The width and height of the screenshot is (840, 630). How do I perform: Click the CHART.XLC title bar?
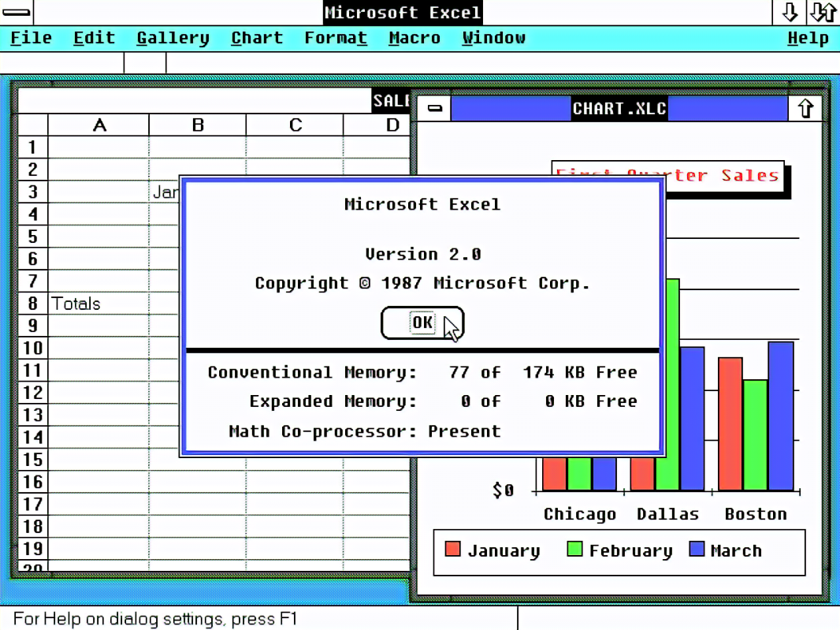(619, 108)
